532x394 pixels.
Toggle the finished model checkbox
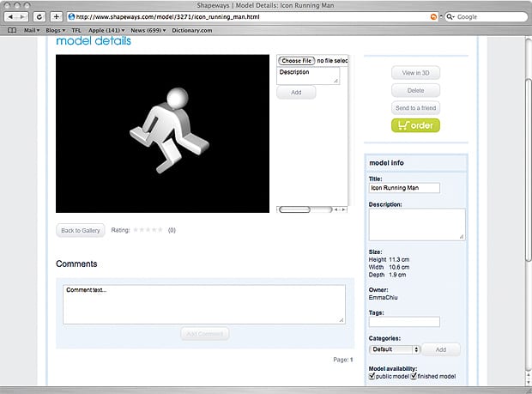point(414,376)
